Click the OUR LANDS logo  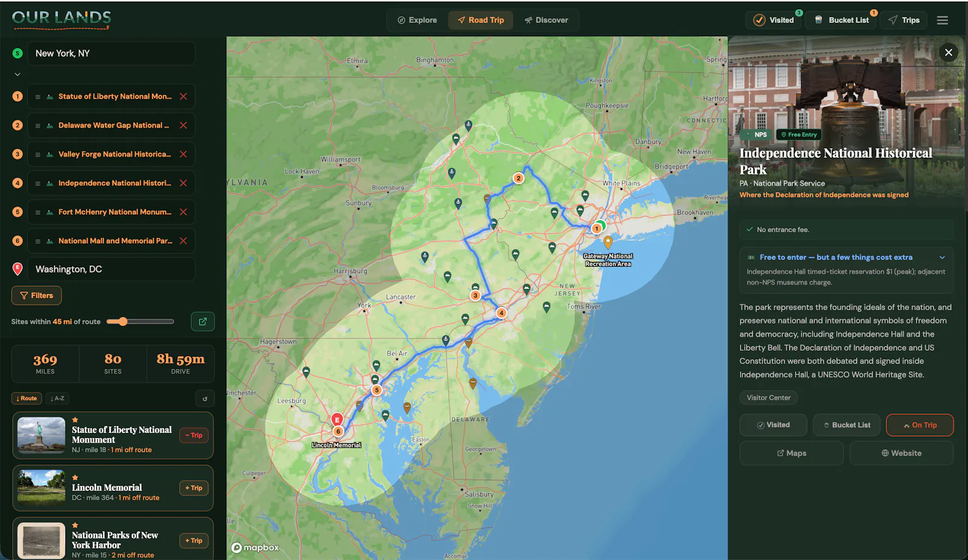(61, 19)
